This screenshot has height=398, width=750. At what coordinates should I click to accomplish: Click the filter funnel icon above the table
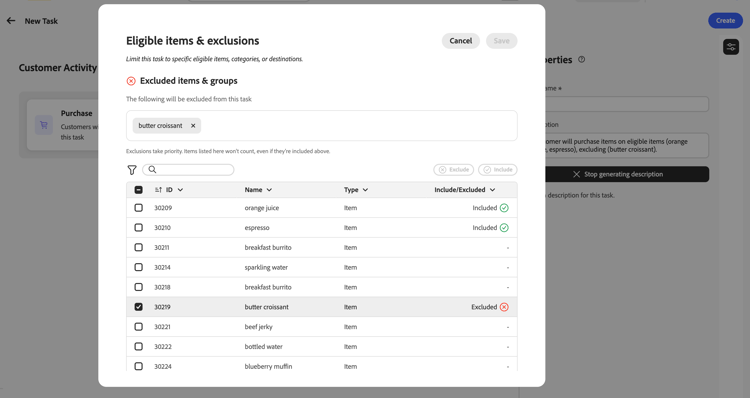[132, 170]
